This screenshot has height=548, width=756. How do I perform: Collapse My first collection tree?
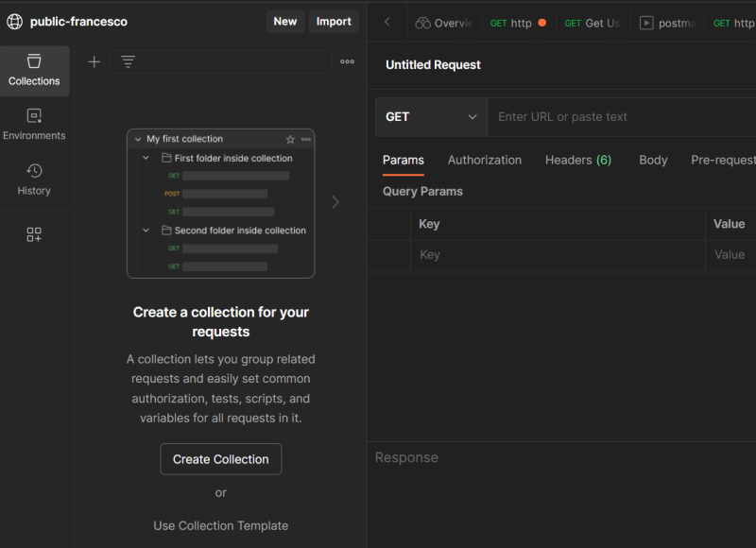click(x=138, y=140)
